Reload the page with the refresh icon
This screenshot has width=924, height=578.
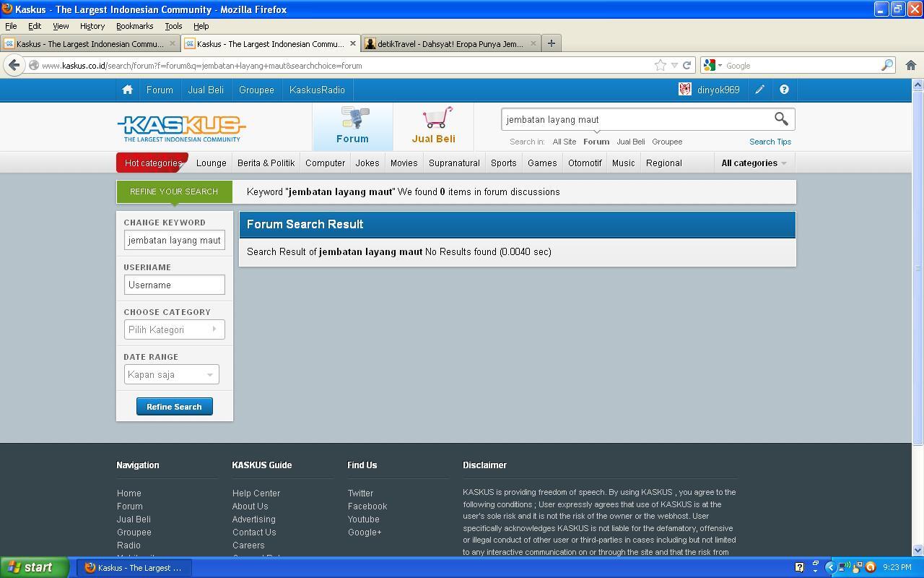[687, 65]
